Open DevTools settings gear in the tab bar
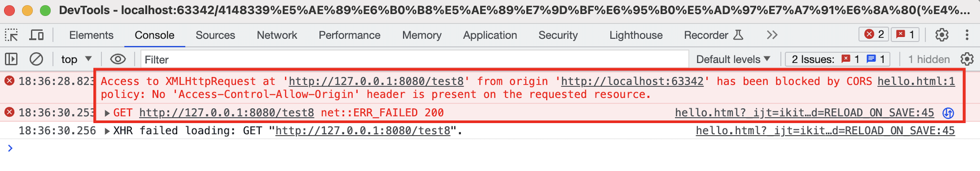Viewport: 980px width, 171px height. point(942,35)
